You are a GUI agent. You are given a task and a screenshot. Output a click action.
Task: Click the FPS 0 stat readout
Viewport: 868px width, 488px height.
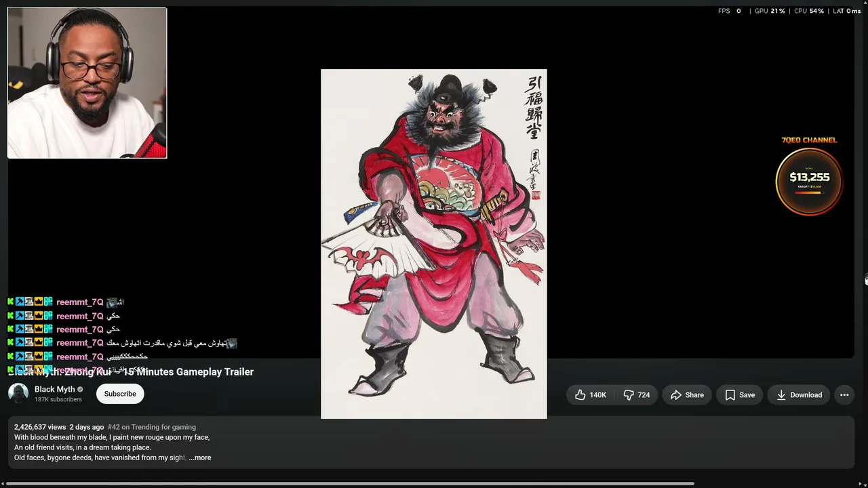730,11
